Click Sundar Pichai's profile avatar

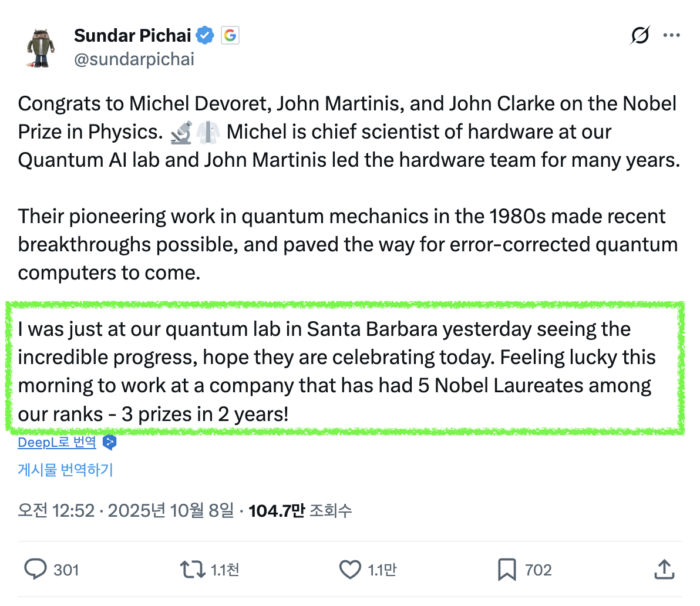[41, 48]
